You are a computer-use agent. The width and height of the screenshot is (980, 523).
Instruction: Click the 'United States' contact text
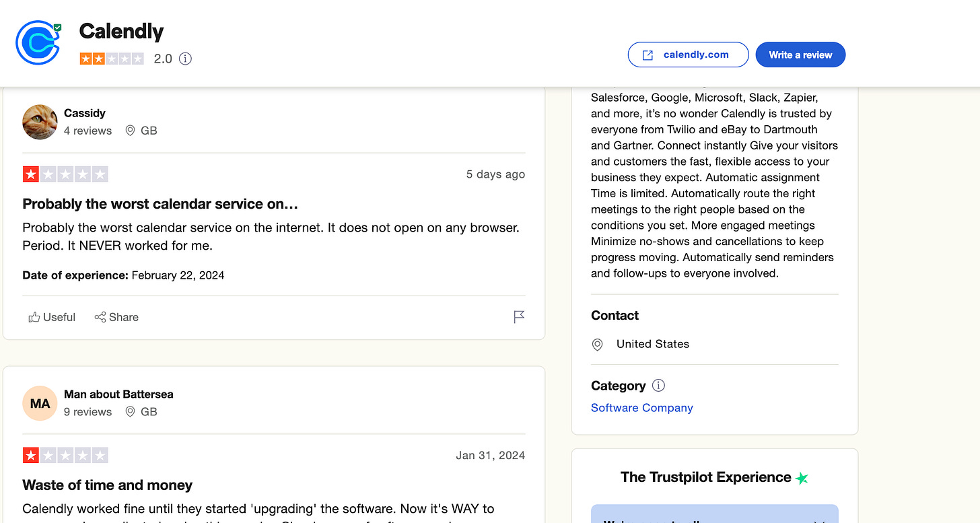[x=653, y=344]
